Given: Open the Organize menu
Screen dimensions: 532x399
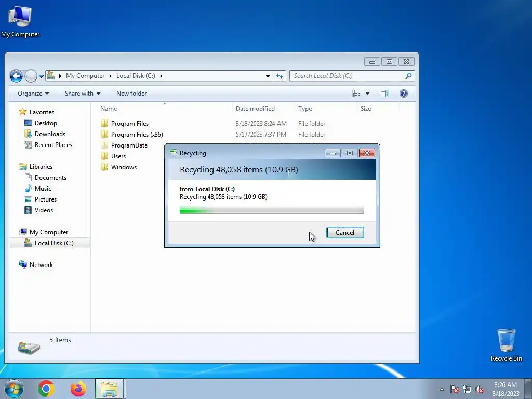Looking at the screenshot, I should 33,94.
